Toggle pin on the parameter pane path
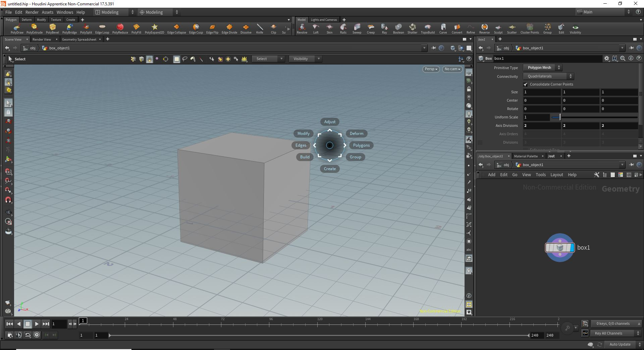 632,48
